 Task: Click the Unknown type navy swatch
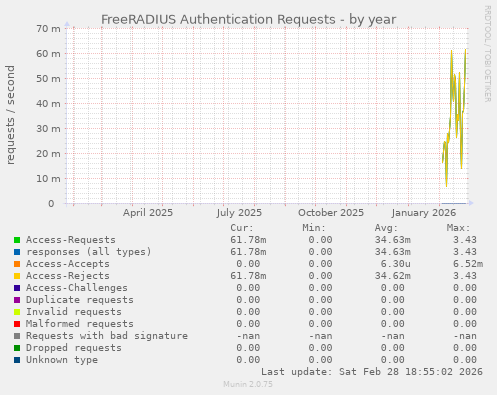click(x=17, y=360)
